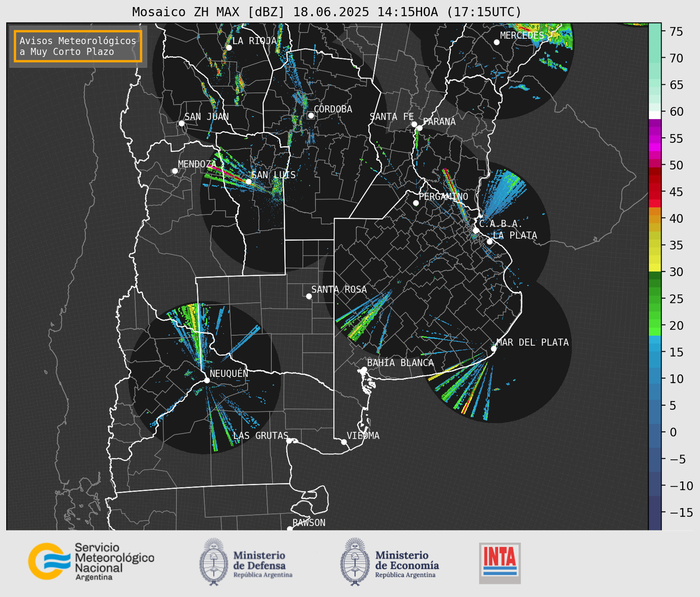Click the Paraná city marker dot
This screenshot has width=700, height=597.
(x=420, y=128)
